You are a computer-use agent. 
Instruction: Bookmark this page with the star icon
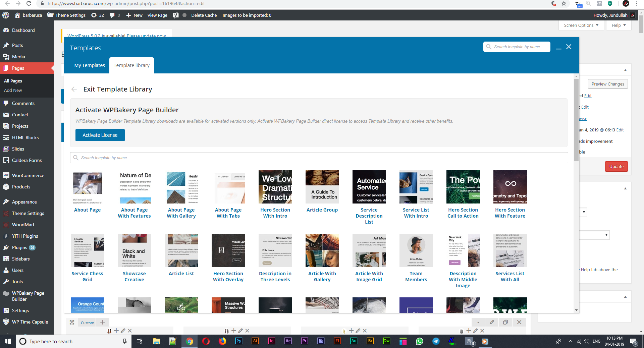click(564, 4)
